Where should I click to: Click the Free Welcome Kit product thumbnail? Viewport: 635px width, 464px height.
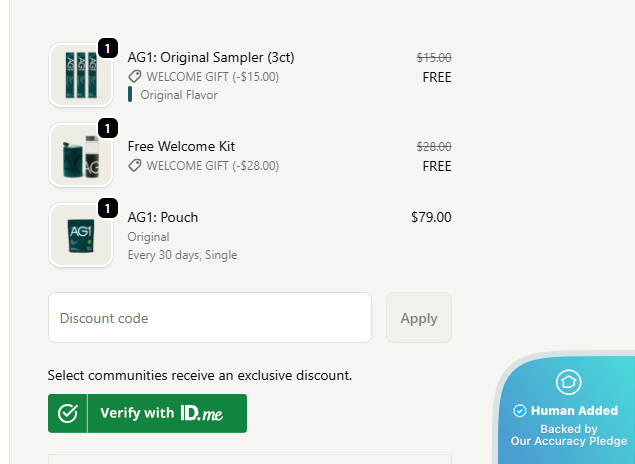[x=80, y=155]
